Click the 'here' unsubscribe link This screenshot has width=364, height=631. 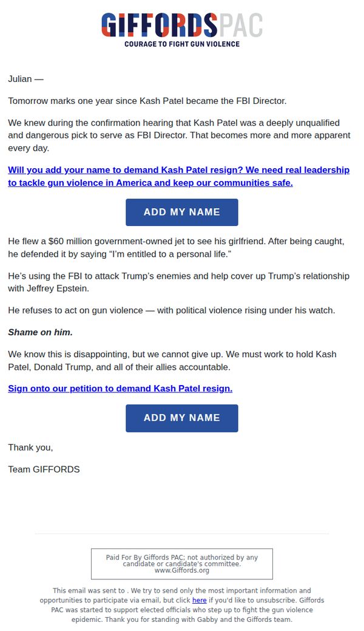click(x=199, y=600)
